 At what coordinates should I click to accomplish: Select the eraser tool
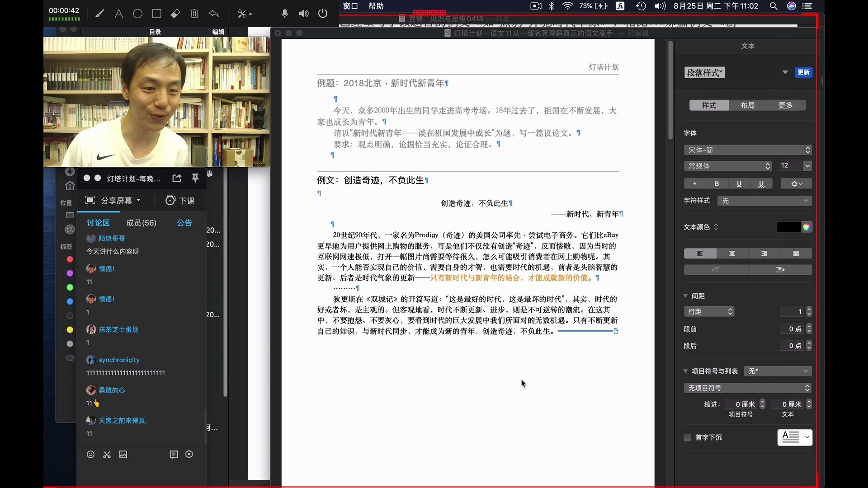pyautogui.click(x=176, y=14)
